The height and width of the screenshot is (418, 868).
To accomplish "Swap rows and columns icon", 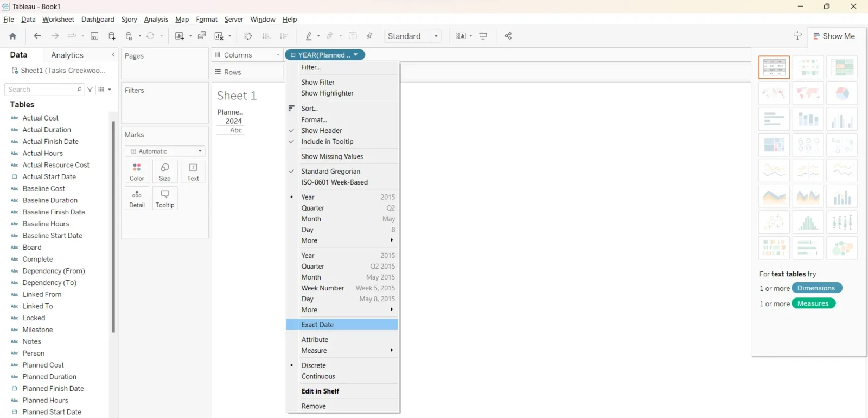I will click(x=248, y=36).
